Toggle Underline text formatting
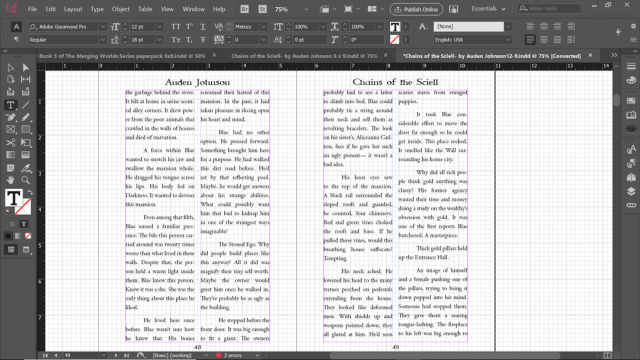 203,27
